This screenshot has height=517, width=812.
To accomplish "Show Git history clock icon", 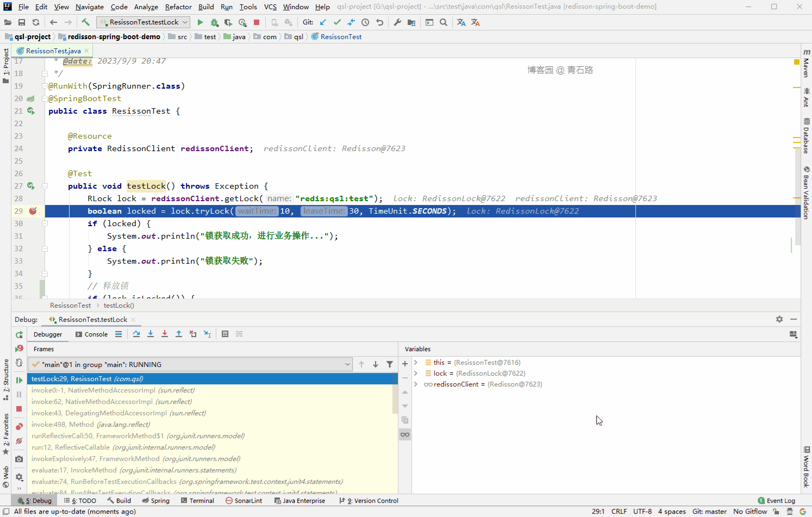I will click(x=365, y=22).
